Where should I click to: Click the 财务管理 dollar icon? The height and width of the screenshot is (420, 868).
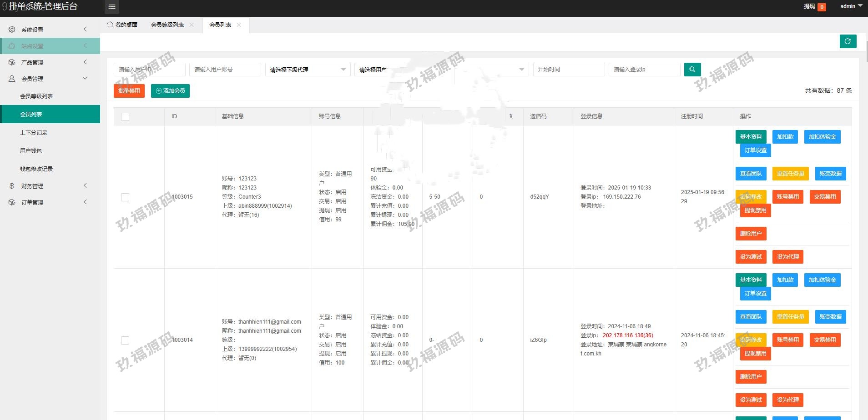pos(12,186)
